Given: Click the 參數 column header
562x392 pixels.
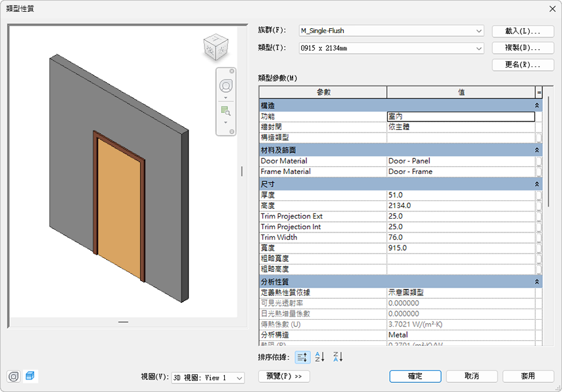Looking at the screenshot, I should click(x=323, y=92).
